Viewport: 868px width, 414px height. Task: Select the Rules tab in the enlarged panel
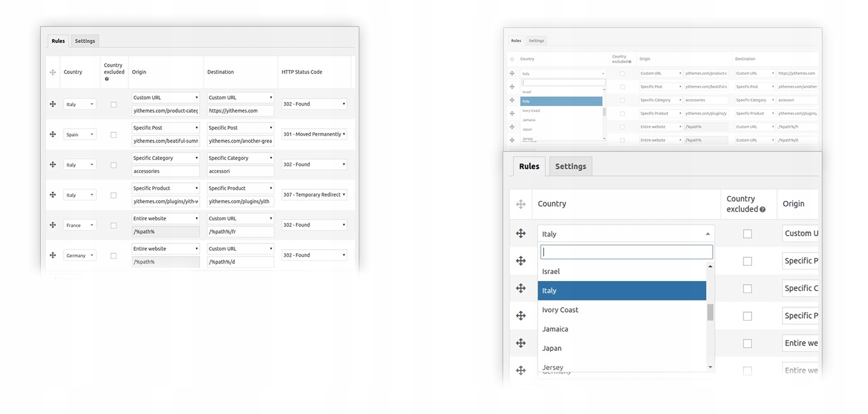tap(529, 166)
